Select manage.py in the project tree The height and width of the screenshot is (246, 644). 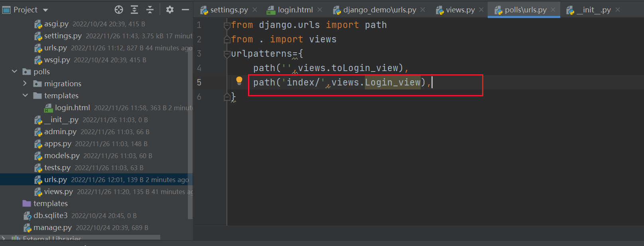pyautogui.click(x=97, y=228)
